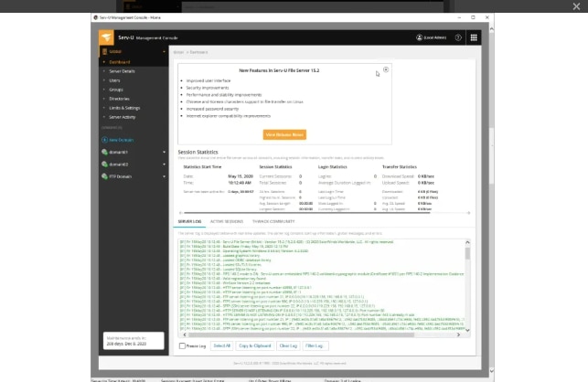Click the New Domain link
588x382 pixels.
[121, 140]
